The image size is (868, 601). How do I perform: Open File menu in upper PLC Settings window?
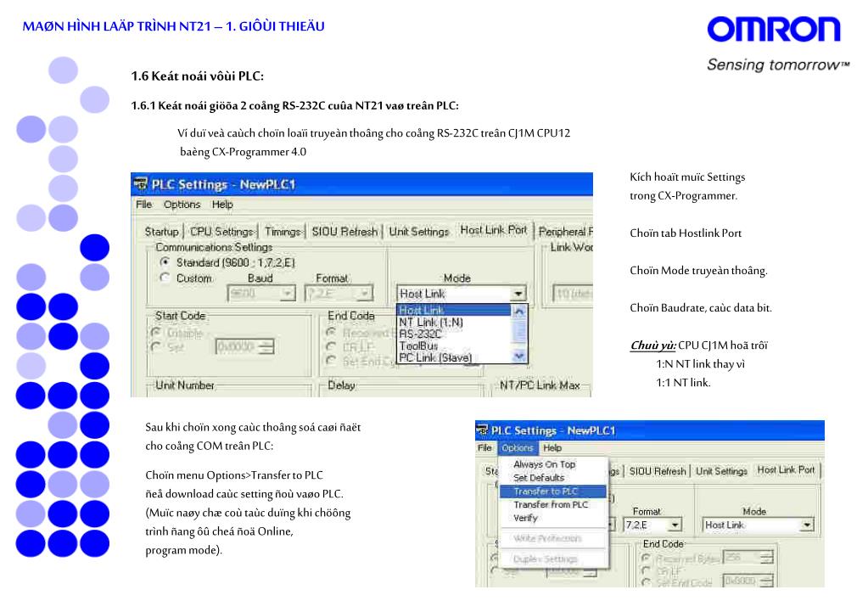tap(144, 205)
